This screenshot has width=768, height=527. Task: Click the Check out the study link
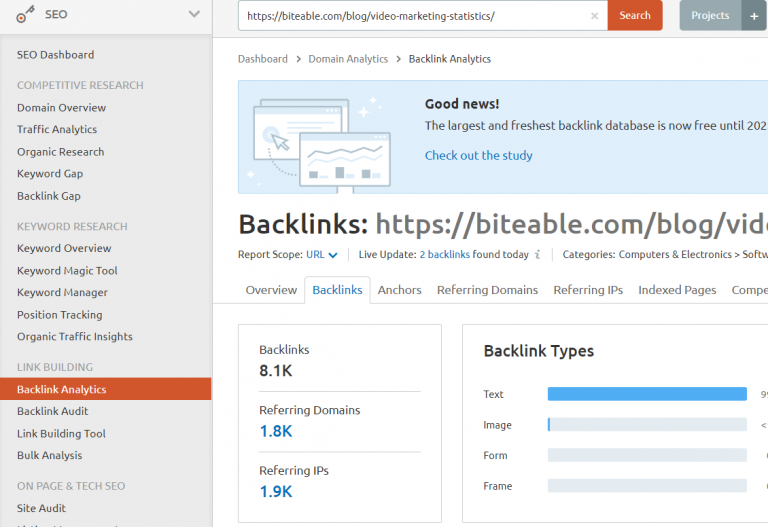click(x=479, y=155)
